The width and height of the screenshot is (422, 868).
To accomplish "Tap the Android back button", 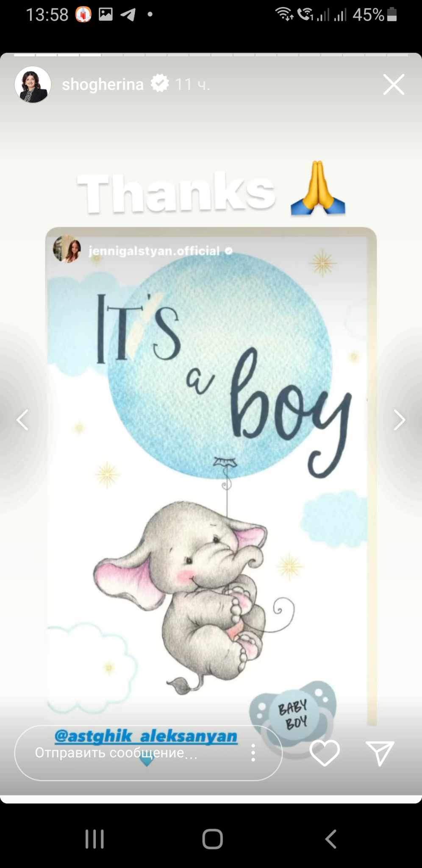I will [330, 839].
